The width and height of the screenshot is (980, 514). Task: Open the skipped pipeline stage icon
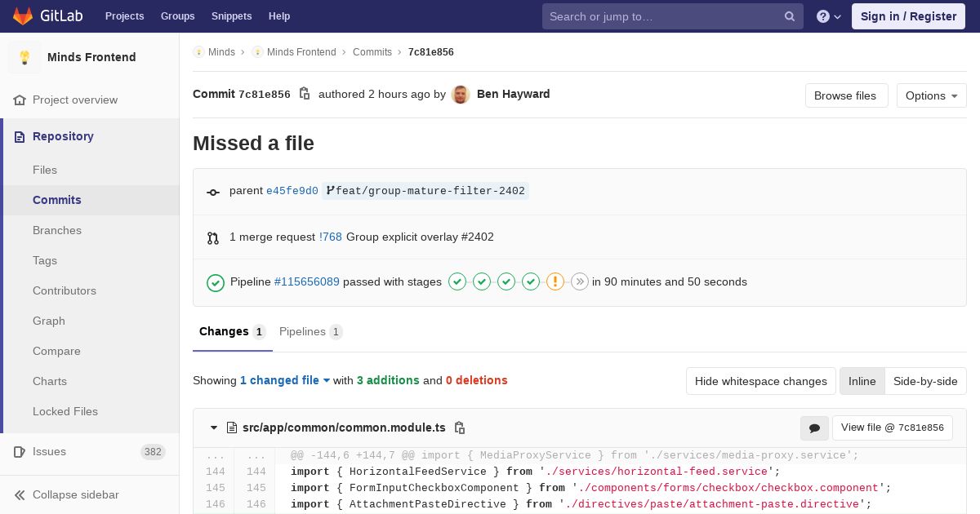coord(580,281)
